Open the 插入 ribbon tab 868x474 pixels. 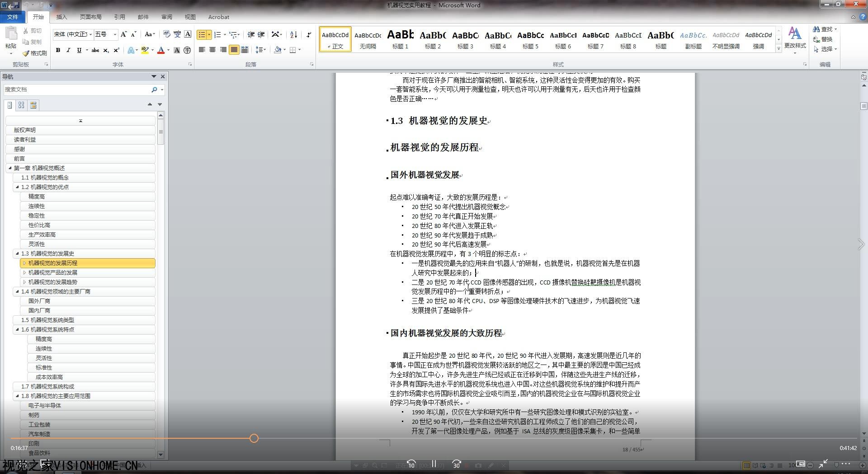(61, 17)
